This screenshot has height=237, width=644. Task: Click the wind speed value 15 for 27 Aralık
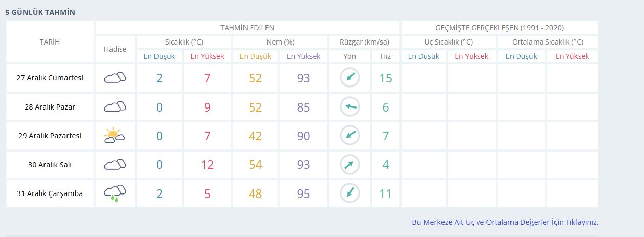click(x=385, y=78)
